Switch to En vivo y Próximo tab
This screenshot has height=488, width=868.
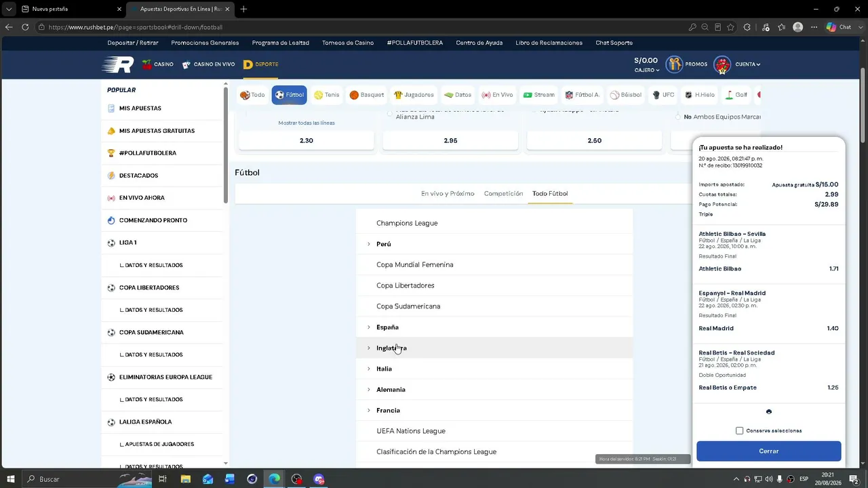(x=448, y=194)
